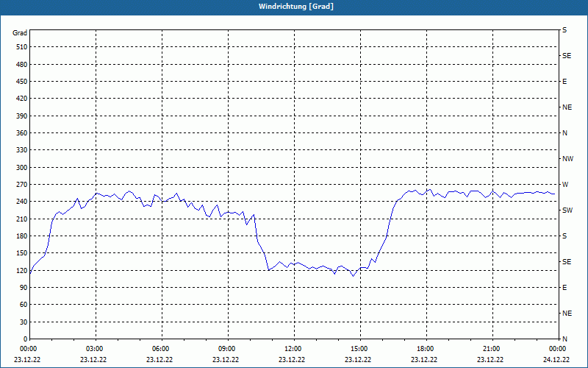Click the 12:00 time label

tap(293, 349)
